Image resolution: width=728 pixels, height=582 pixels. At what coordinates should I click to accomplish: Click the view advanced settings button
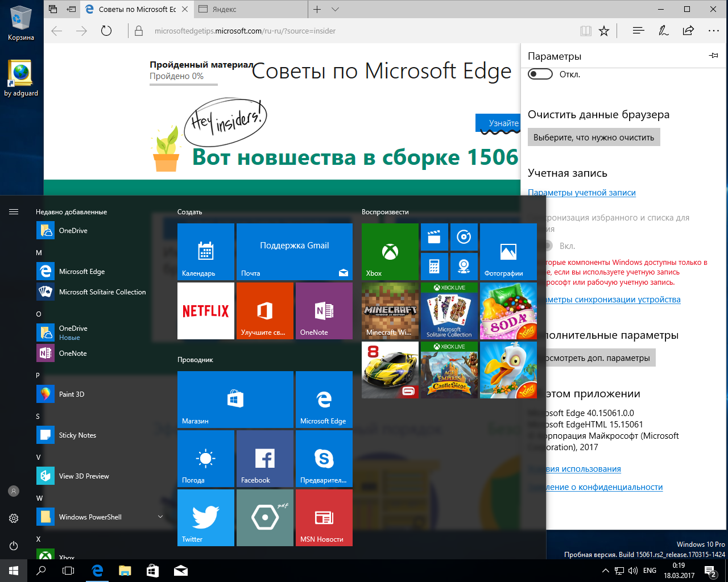pyautogui.click(x=601, y=358)
